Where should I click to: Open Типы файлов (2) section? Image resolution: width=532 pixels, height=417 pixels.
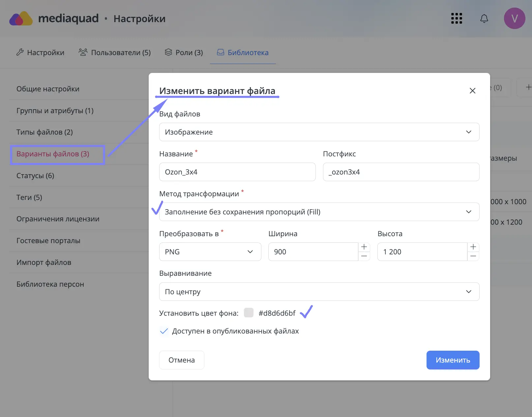click(x=79, y=132)
